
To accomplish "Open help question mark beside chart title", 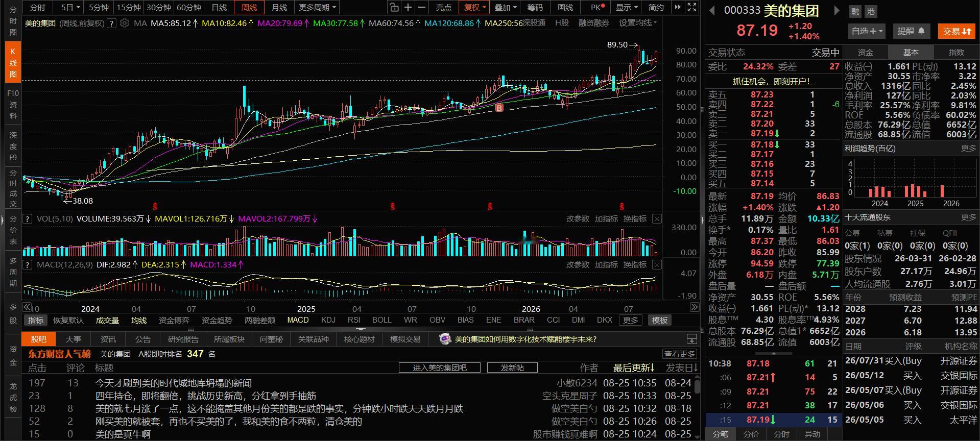I will tap(111, 23).
